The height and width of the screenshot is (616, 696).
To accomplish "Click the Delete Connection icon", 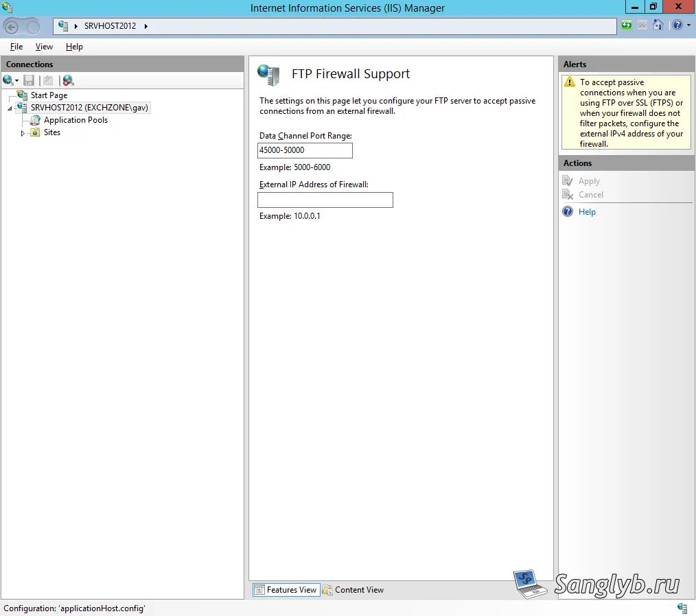I will [68, 80].
